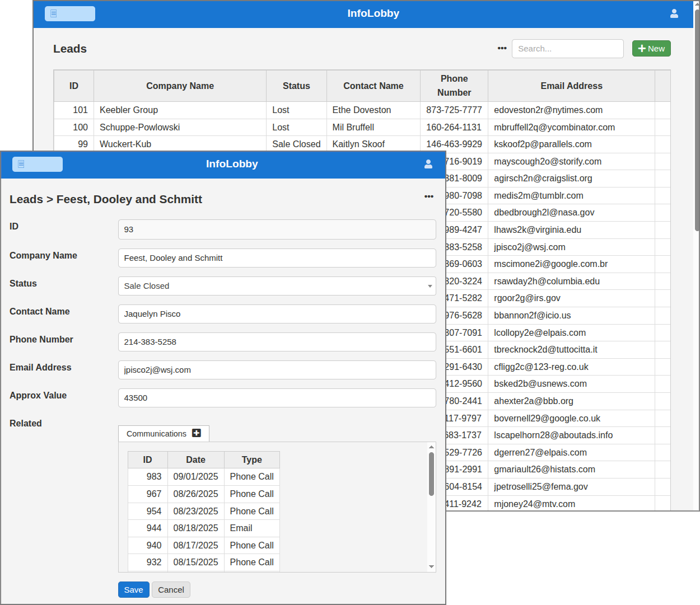
Task: Select the Communications tab
Action: (157, 434)
